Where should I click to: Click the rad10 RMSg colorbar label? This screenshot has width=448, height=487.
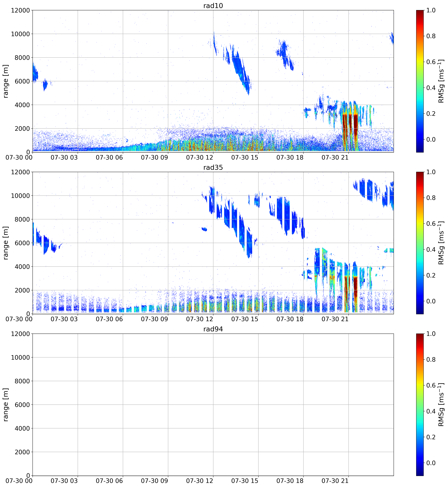pyautogui.click(x=441, y=81)
